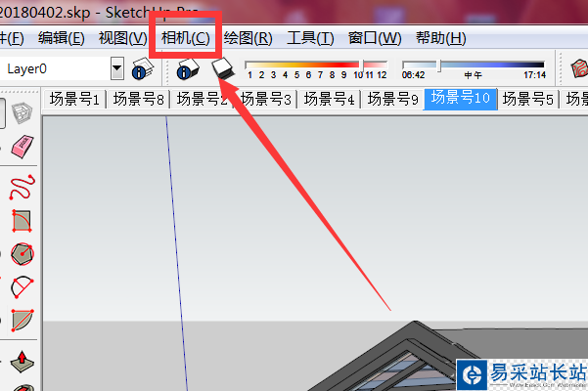Select the Freehand drawing tool
The width and height of the screenshot is (588, 391).
(x=23, y=187)
